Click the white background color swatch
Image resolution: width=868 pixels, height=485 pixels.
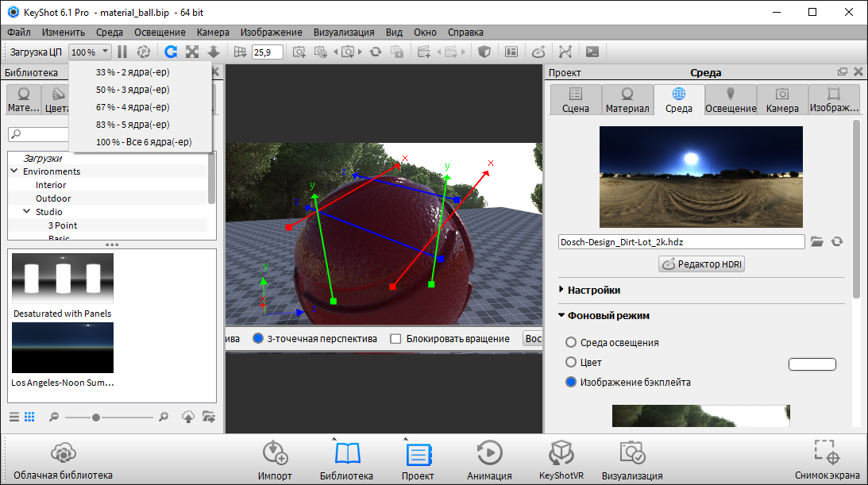point(812,364)
